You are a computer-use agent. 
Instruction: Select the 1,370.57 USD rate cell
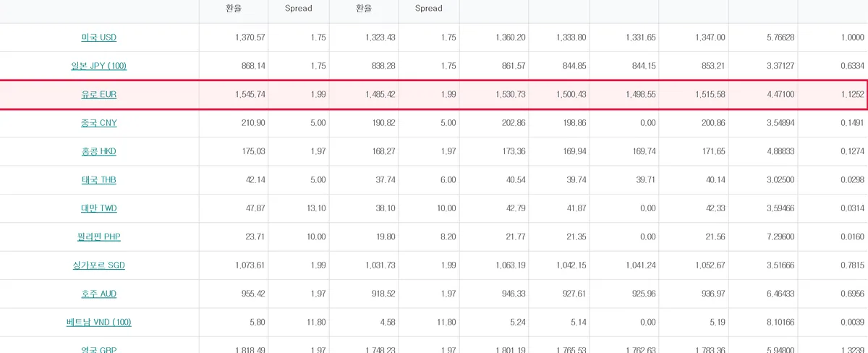(250, 38)
